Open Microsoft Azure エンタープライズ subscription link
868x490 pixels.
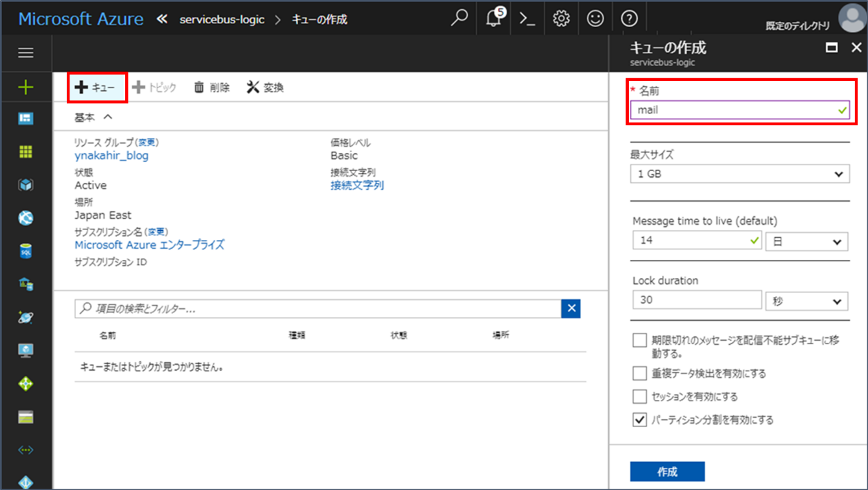(x=150, y=245)
